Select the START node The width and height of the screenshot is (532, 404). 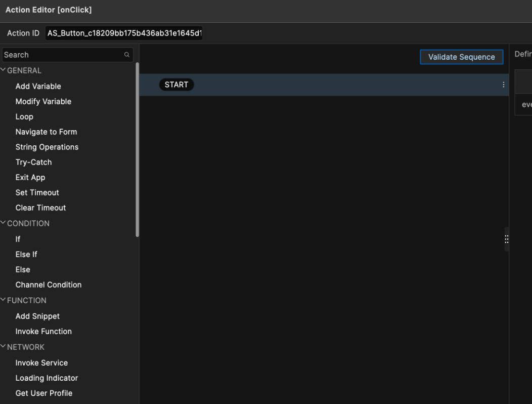[176, 85]
